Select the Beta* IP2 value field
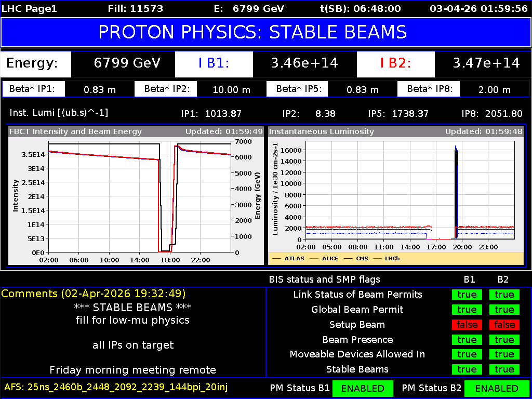This screenshot has height=399, width=532. click(x=231, y=89)
